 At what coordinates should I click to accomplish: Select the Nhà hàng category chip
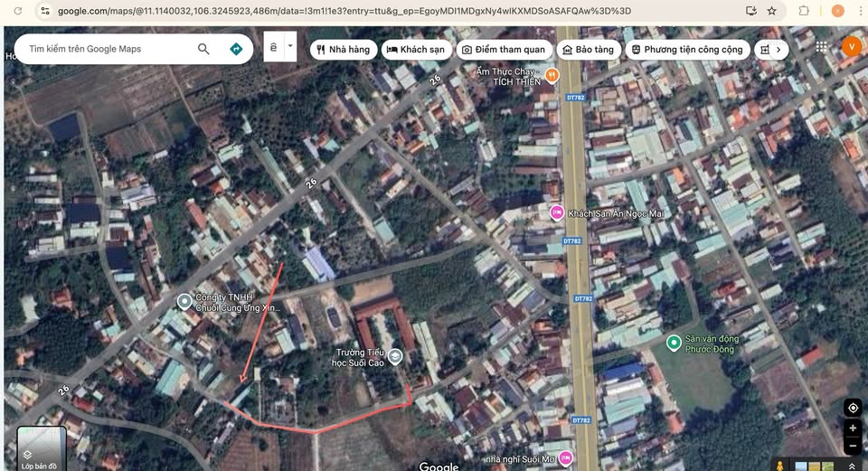pyautogui.click(x=342, y=50)
